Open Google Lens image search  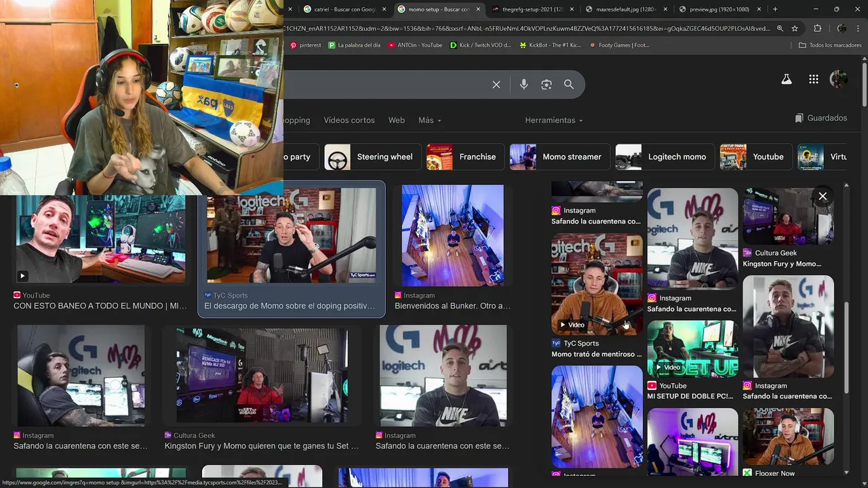point(547,85)
